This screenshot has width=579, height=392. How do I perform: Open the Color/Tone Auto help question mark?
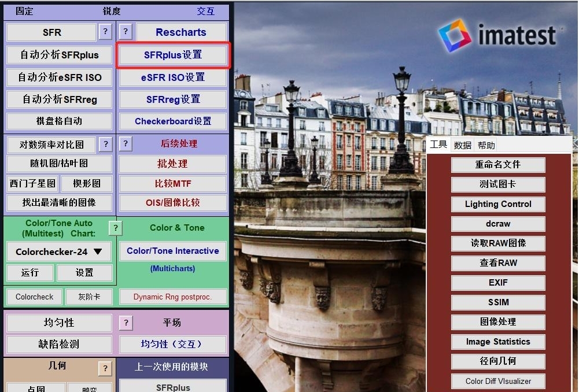(x=116, y=228)
